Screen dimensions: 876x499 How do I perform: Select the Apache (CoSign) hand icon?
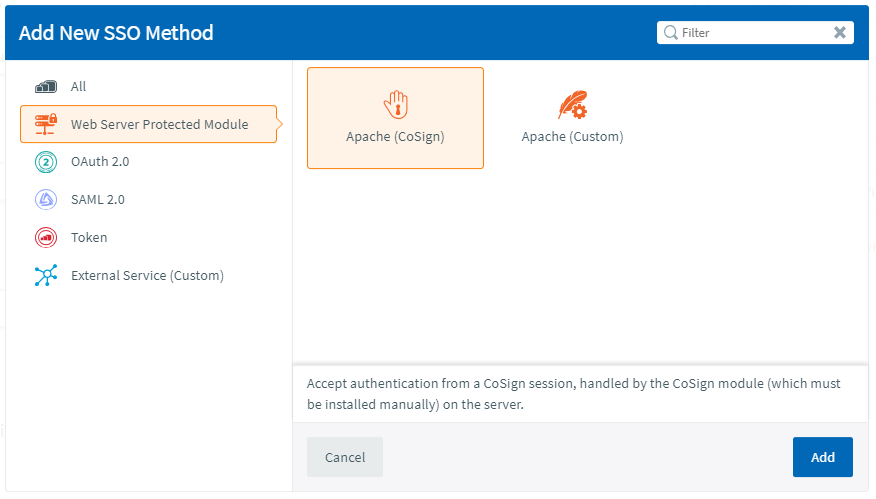(x=396, y=104)
